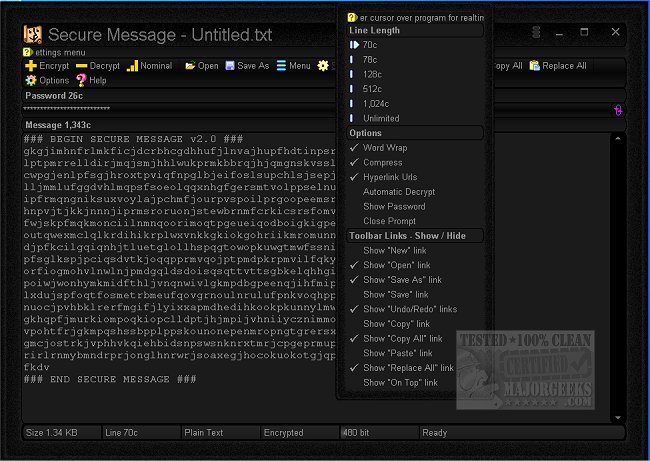Click the Options gear icon
Screen dimensions: 650x461
click(31, 80)
